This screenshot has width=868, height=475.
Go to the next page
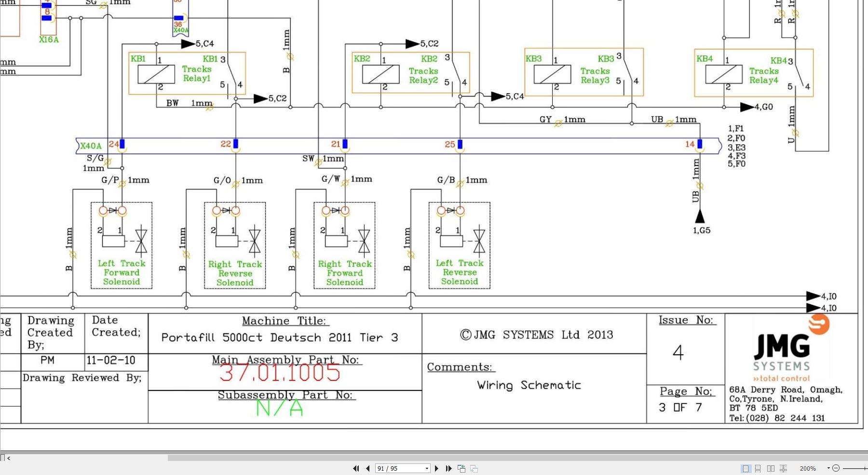[x=436, y=468]
